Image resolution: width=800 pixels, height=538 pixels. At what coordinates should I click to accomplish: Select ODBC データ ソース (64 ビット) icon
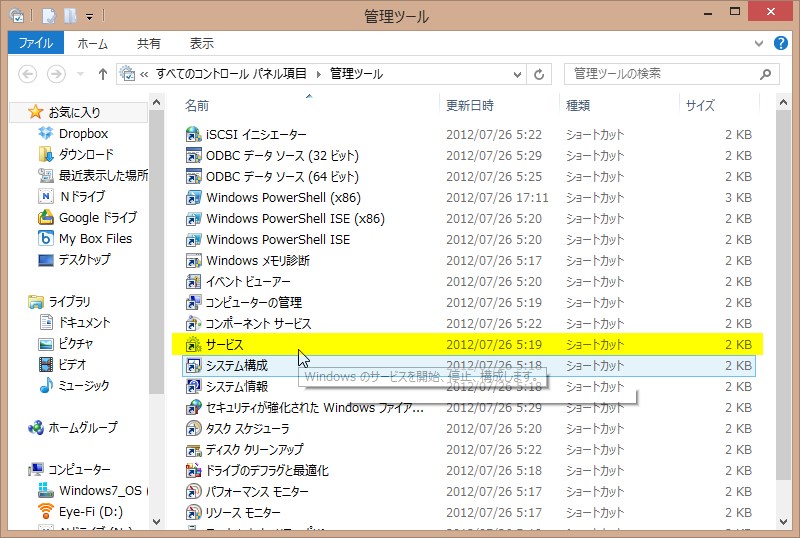click(x=193, y=176)
